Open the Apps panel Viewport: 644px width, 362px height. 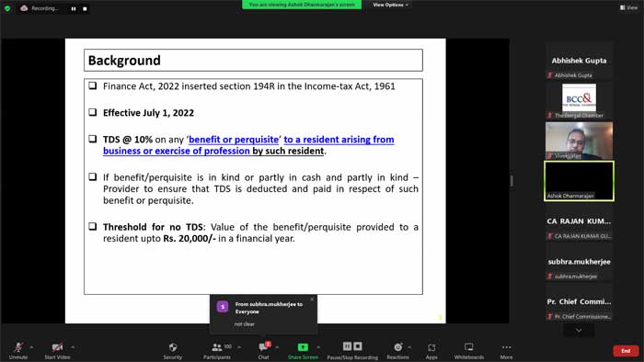point(431,351)
